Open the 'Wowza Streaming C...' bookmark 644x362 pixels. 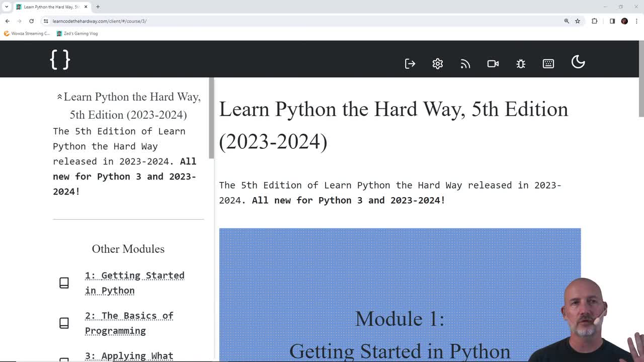click(27, 34)
